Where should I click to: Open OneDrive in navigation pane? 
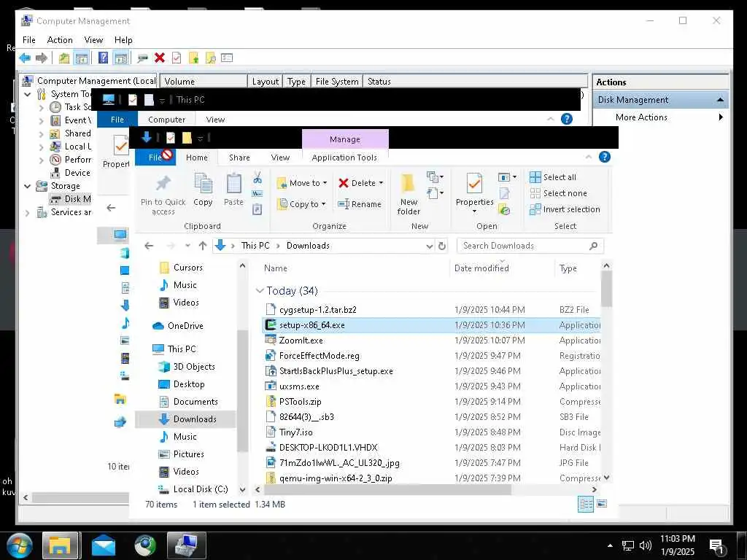(185, 326)
